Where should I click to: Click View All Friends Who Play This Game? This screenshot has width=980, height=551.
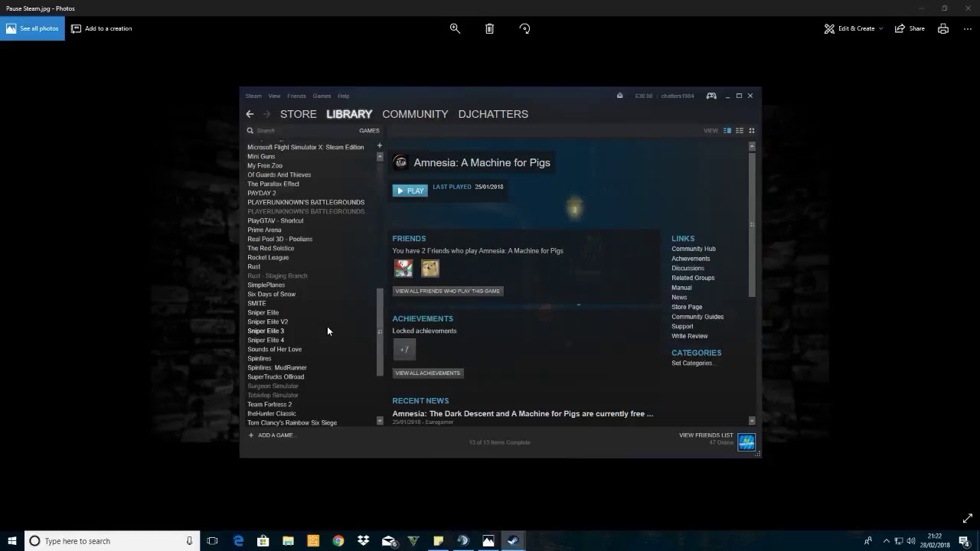coord(448,291)
